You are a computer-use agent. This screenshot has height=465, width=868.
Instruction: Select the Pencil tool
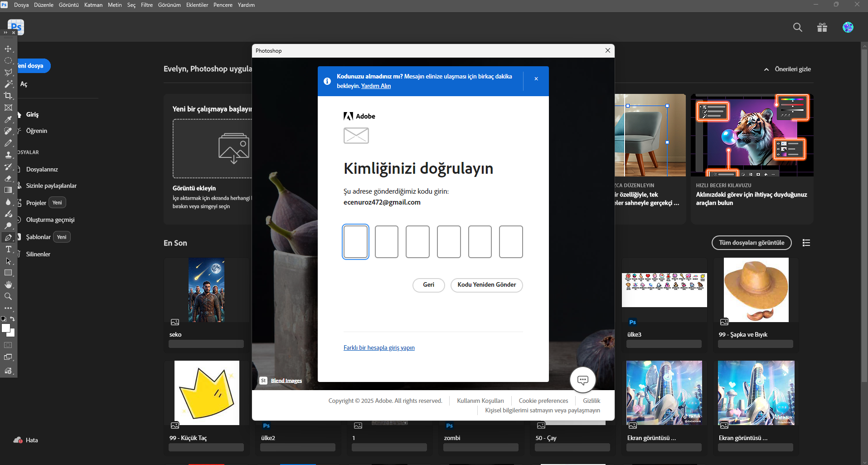pos(8,143)
